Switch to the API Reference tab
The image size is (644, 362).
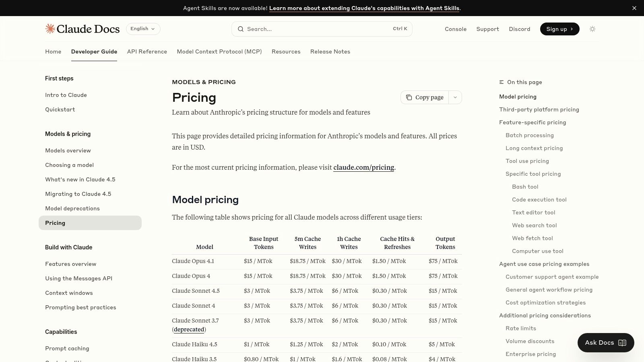pos(147,51)
